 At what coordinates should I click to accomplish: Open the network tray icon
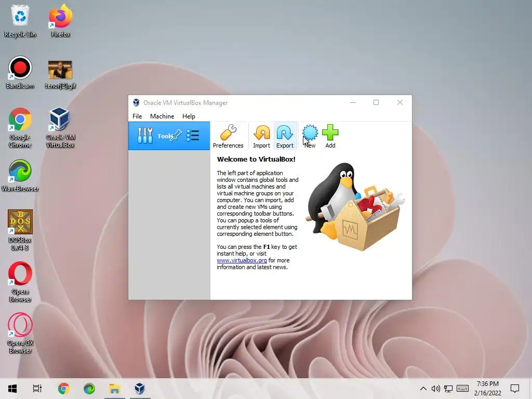448,389
